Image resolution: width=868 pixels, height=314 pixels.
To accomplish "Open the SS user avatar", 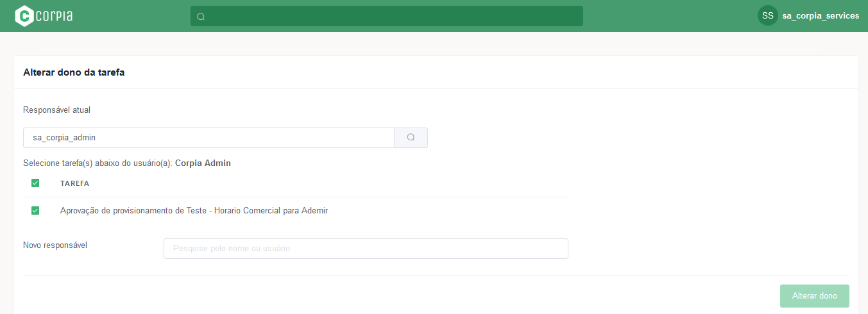I will 767,16.
